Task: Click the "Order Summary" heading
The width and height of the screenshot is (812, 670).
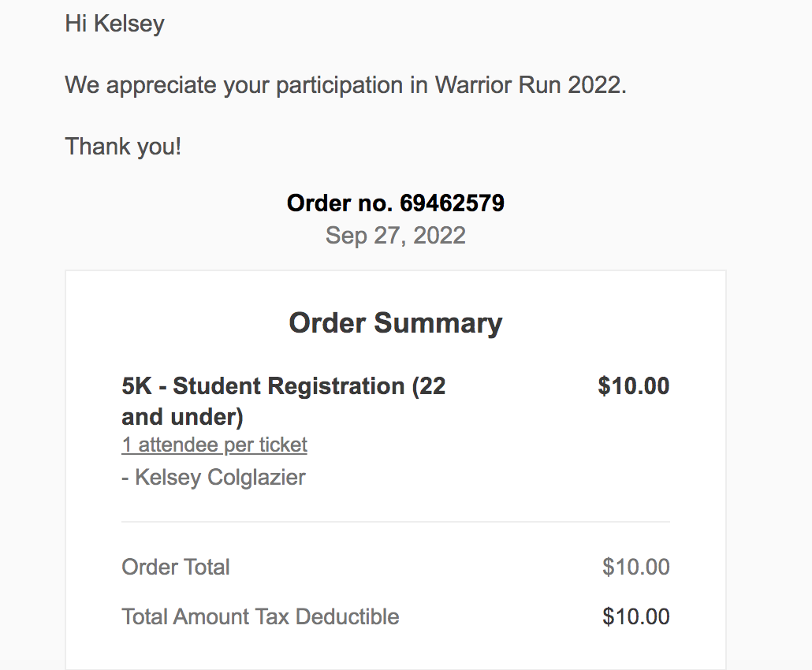Action: (x=396, y=323)
